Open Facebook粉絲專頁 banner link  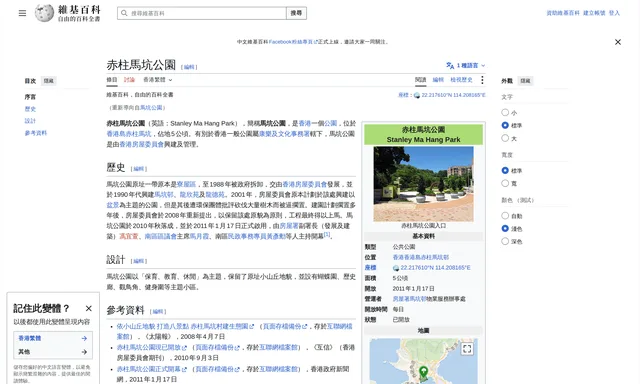point(293,42)
